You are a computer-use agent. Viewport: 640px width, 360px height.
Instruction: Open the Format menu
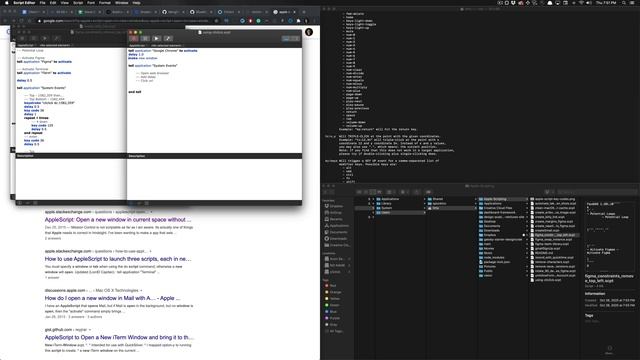(105, 2)
